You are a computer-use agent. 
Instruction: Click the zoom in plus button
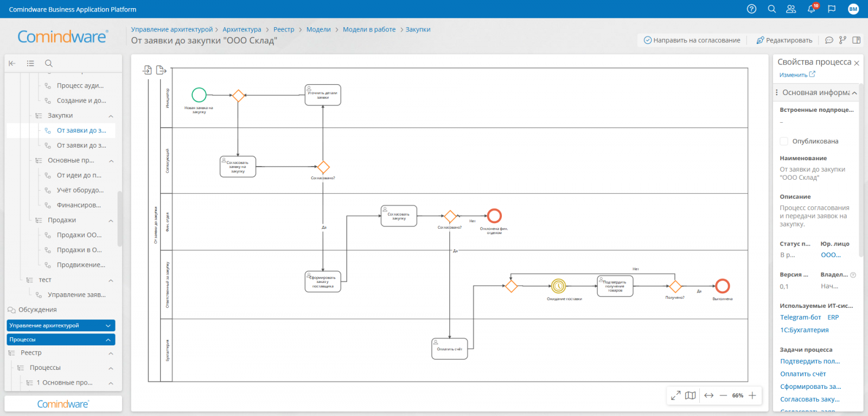tap(752, 395)
